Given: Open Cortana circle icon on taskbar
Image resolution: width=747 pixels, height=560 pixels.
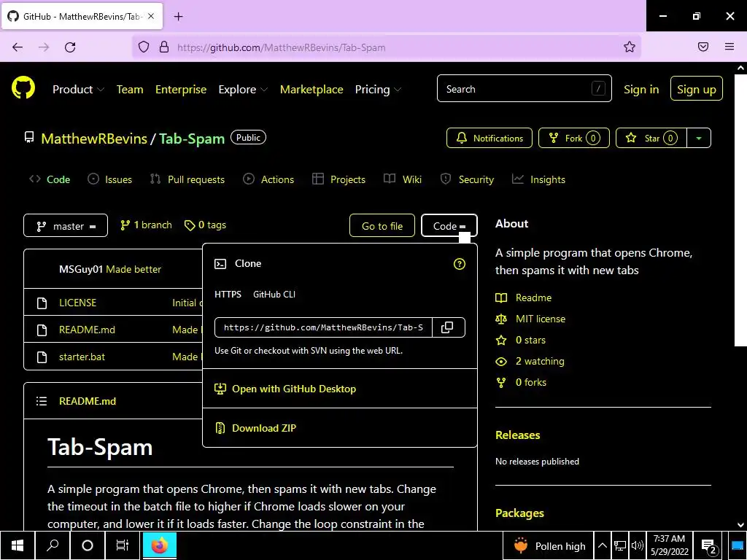Looking at the screenshot, I should [x=88, y=545].
